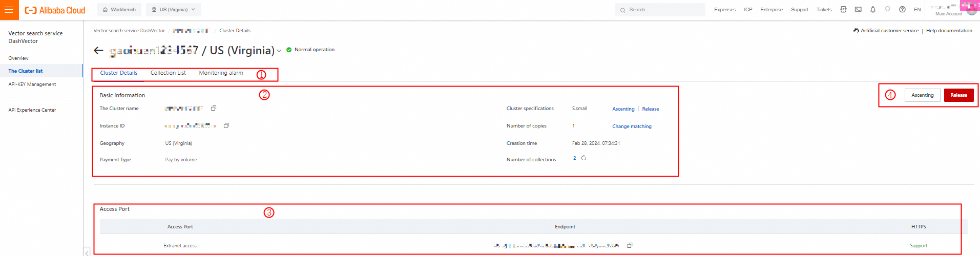Click the Pay by volume value
This screenshot has width=980, height=256.
(181, 160)
